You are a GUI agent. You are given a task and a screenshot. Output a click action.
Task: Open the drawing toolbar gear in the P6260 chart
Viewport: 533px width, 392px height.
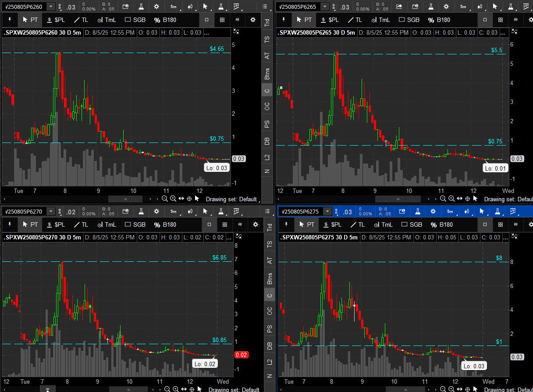[252, 20]
